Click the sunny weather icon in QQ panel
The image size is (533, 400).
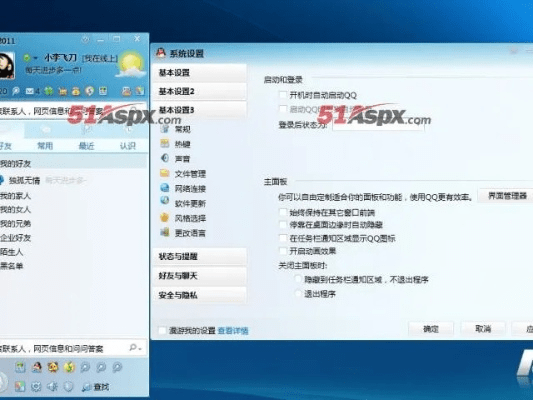click(131, 65)
